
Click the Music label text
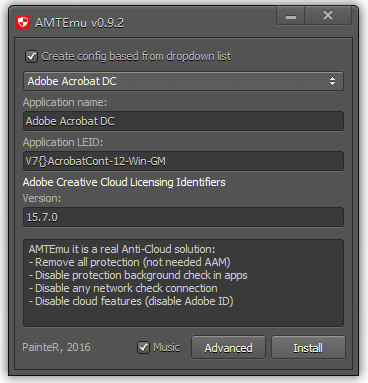click(x=166, y=348)
